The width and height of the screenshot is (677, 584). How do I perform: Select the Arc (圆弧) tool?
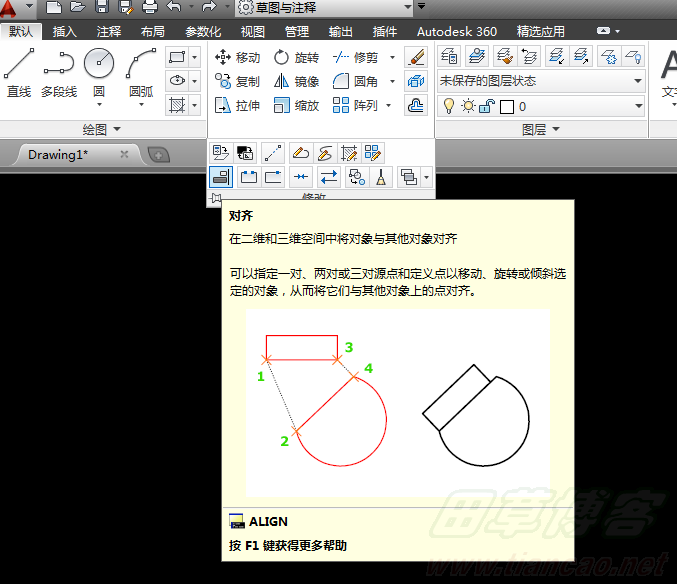(141, 73)
